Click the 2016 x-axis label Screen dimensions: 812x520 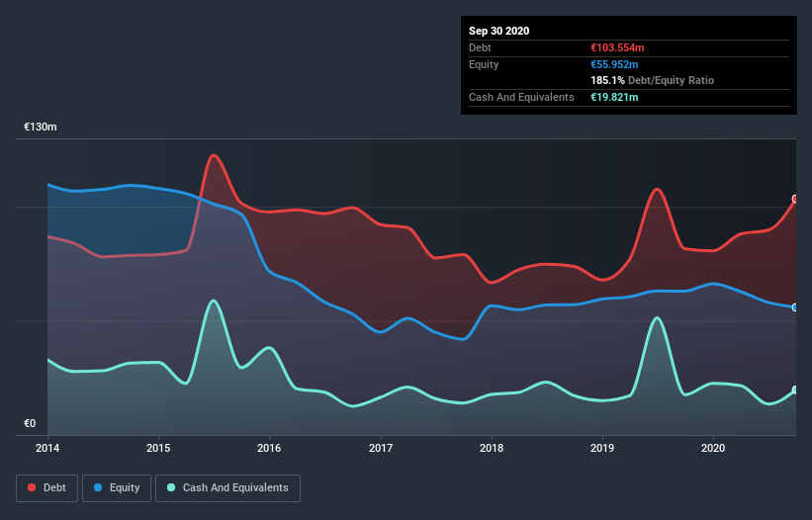[x=269, y=448]
